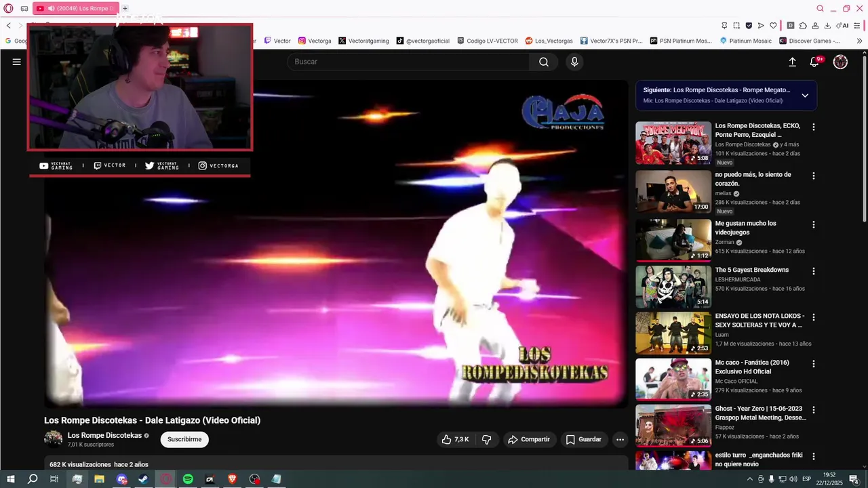The image size is (868, 488).
Task: Open Opera extensions puzzle icon
Action: point(803,25)
